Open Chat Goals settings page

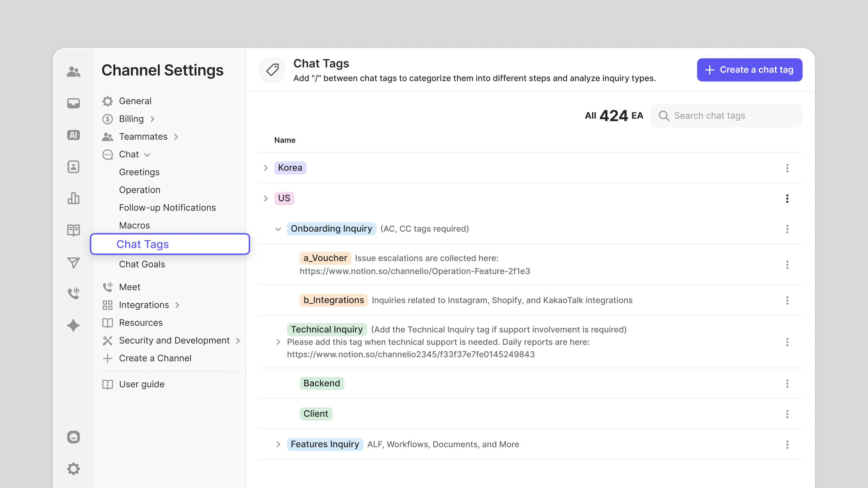pos(142,264)
